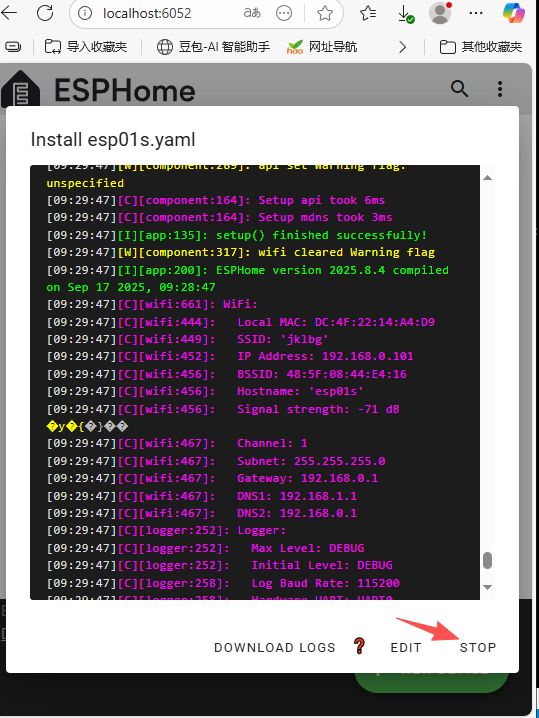
Task: Reload the current browser page
Action: pyautogui.click(x=45, y=13)
